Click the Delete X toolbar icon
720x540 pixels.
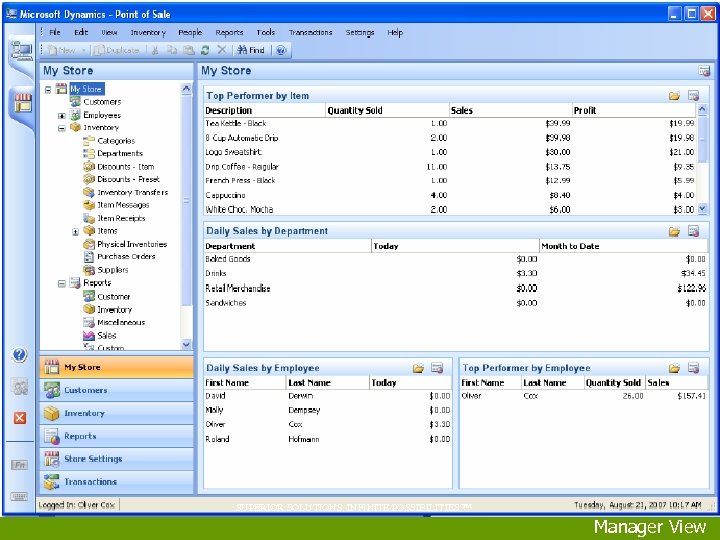(221, 50)
